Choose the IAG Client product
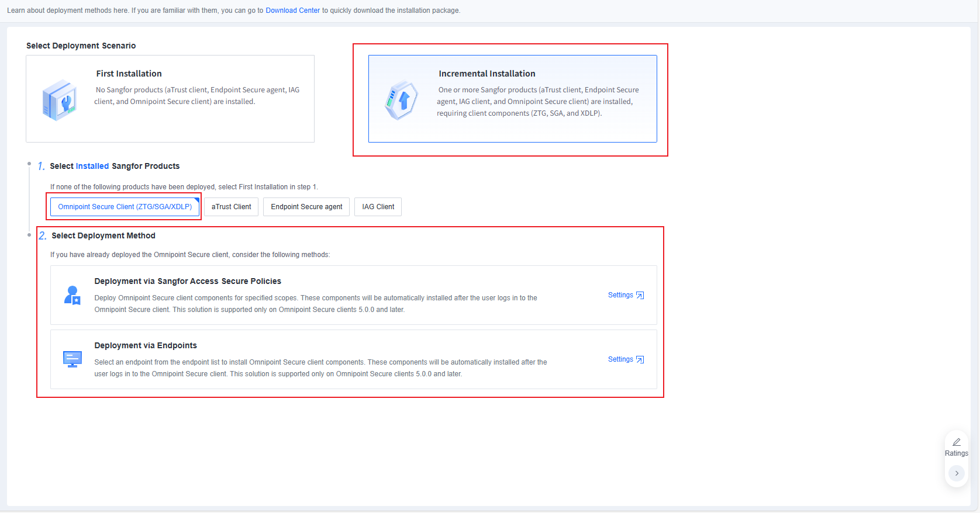The width and height of the screenshot is (980, 513). (378, 207)
